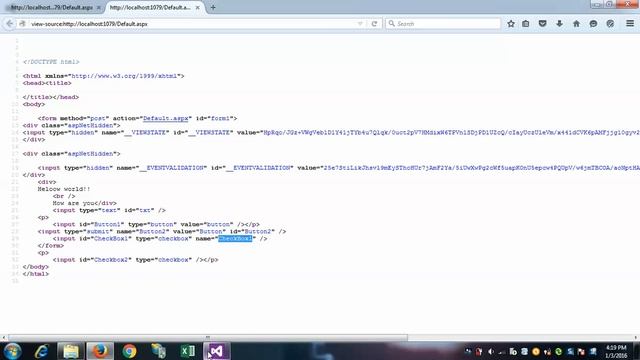
Task: Follow the Default.aspx link in form action
Action: pos(165,118)
